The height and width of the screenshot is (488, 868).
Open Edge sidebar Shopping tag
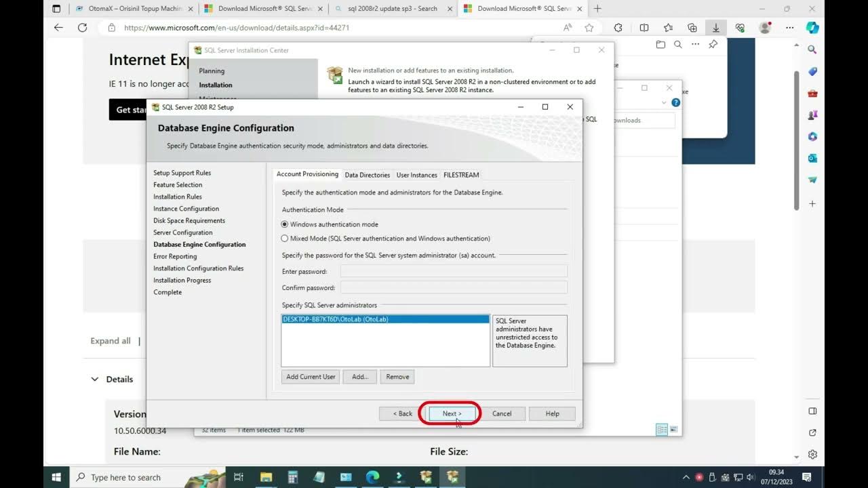[x=812, y=71]
